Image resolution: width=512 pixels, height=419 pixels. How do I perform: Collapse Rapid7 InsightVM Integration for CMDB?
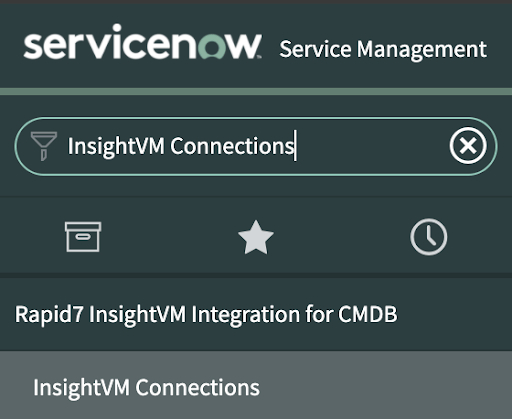(206, 314)
